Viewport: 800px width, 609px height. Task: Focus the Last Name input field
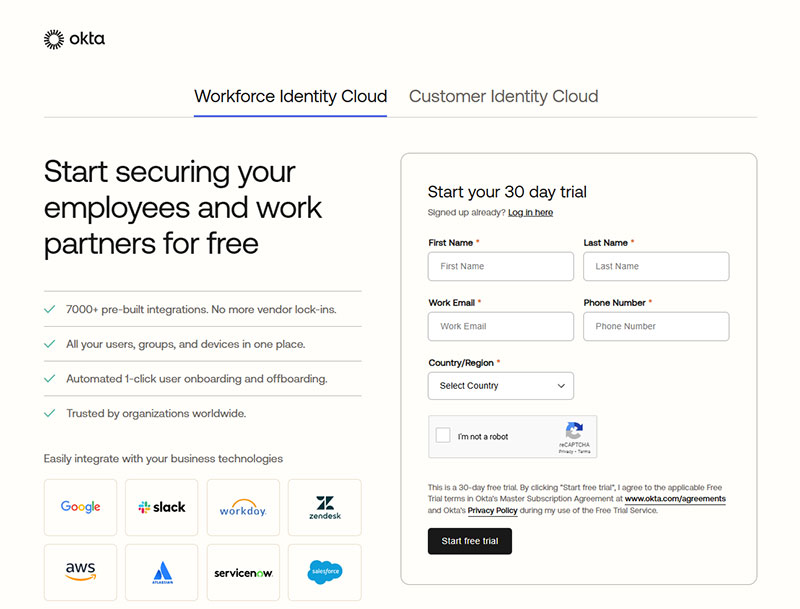656,266
